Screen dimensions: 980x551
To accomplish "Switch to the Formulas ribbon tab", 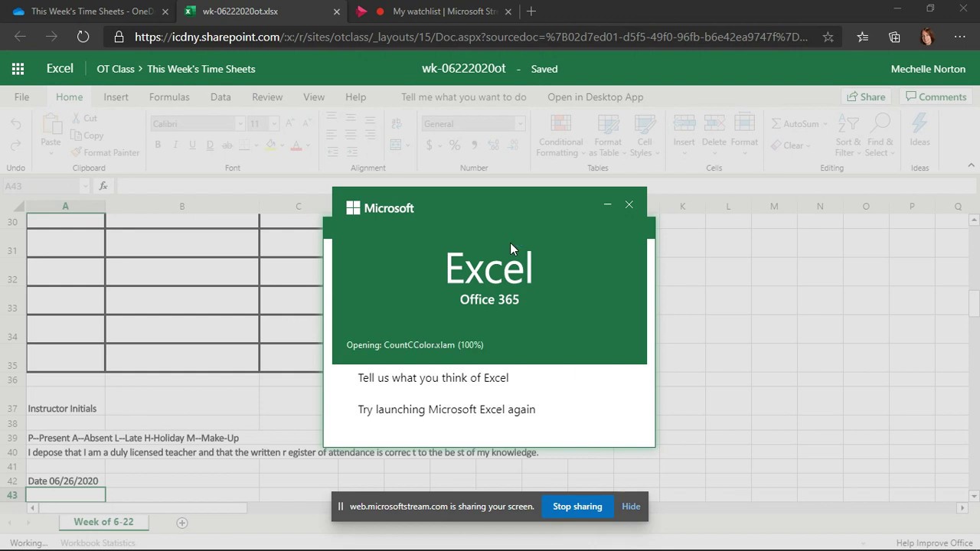I will [x=169, y=97].
